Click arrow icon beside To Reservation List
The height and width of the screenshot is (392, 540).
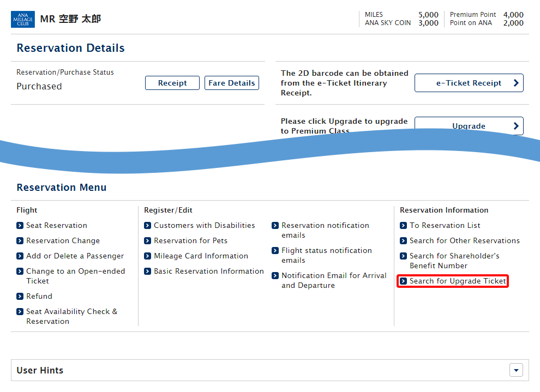point(404,226)
